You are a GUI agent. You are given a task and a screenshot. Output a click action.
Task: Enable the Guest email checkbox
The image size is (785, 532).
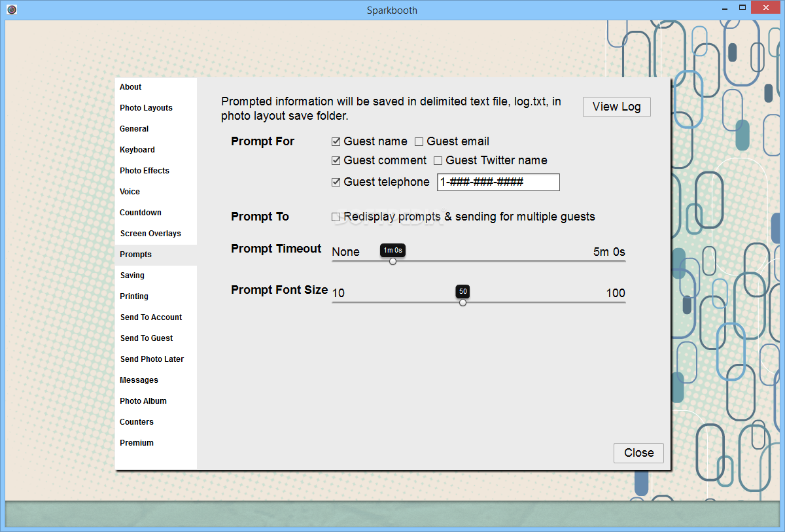[419, 141]
